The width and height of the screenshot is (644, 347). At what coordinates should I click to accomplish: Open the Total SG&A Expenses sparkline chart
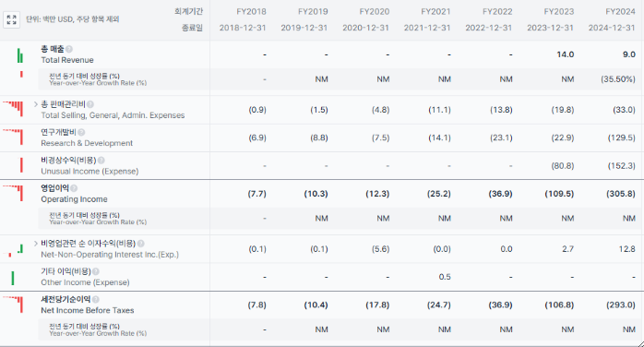[13, 109]
